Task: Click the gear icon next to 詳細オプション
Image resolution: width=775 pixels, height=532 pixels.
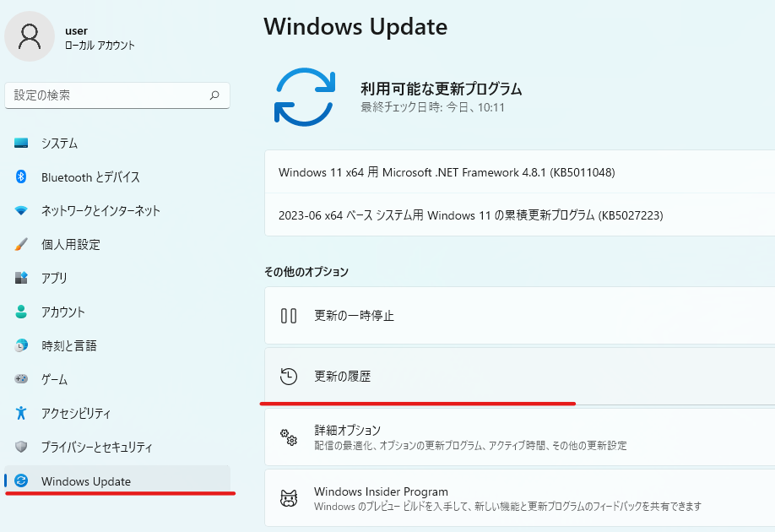Action: click(290, 437)
